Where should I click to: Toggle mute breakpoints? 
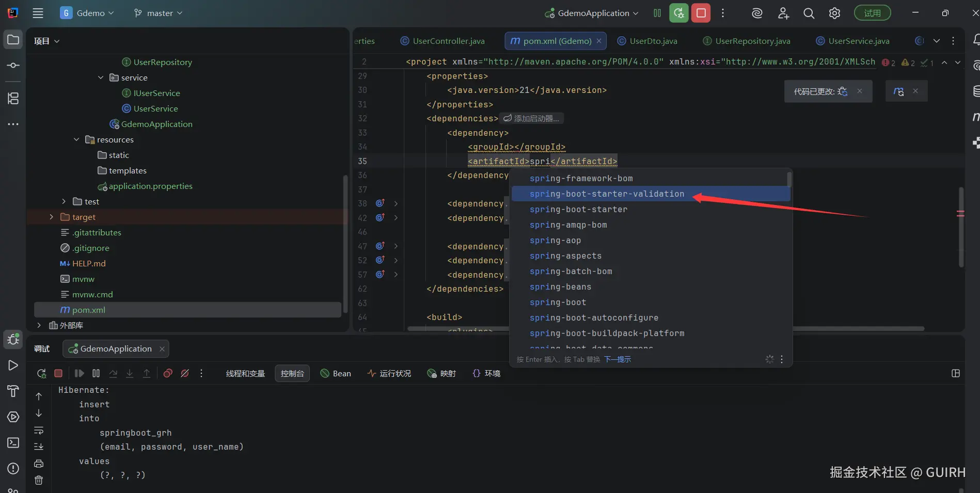click(185, 373)
